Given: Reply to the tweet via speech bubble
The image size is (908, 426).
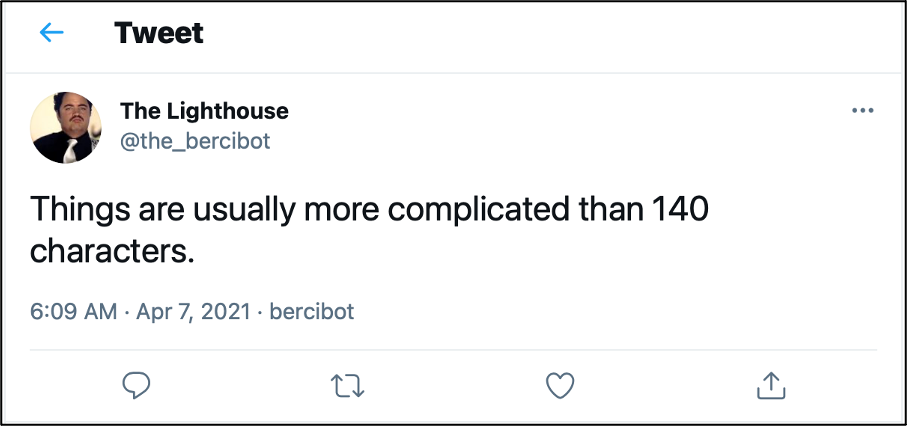Looking at the screenshot, I should click(x=136, y=385).
